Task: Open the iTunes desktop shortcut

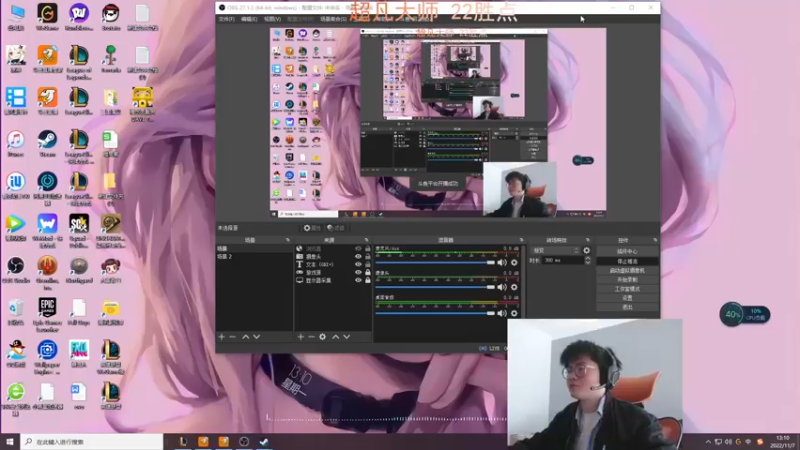Action: point(16,143)
